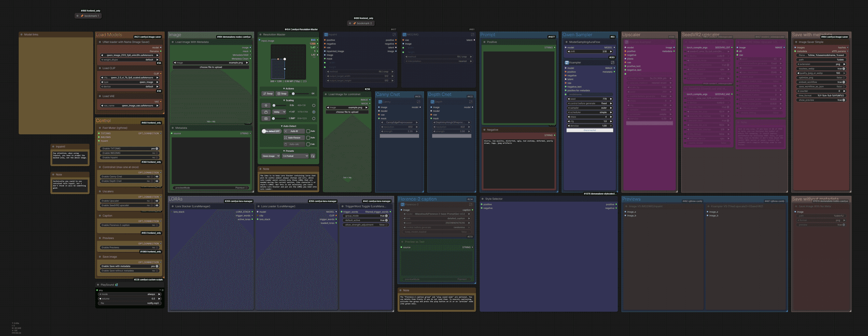The width and height of the screenshot is (868, 336).
Task: Open the CannyEdgePreprocessor selector
Action: (399, 123)
